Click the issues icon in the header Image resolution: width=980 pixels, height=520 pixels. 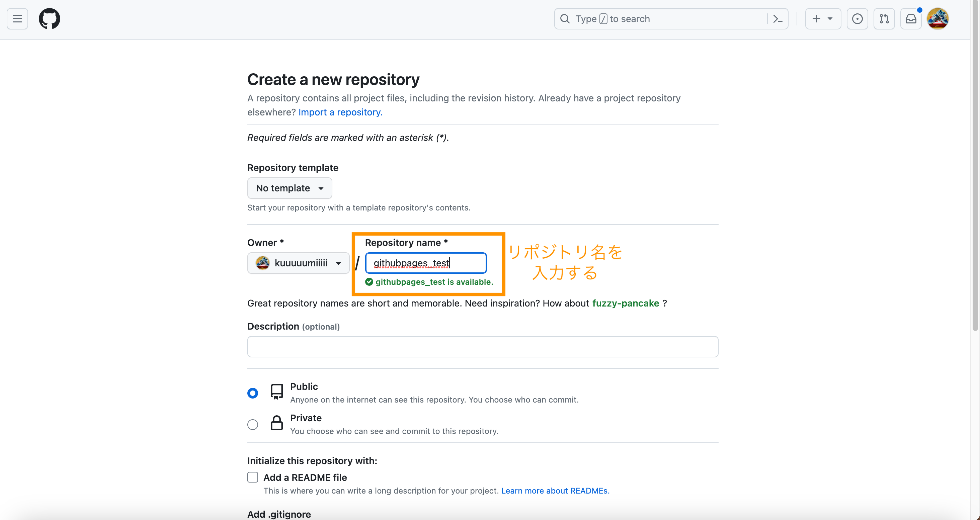point(857,19)
